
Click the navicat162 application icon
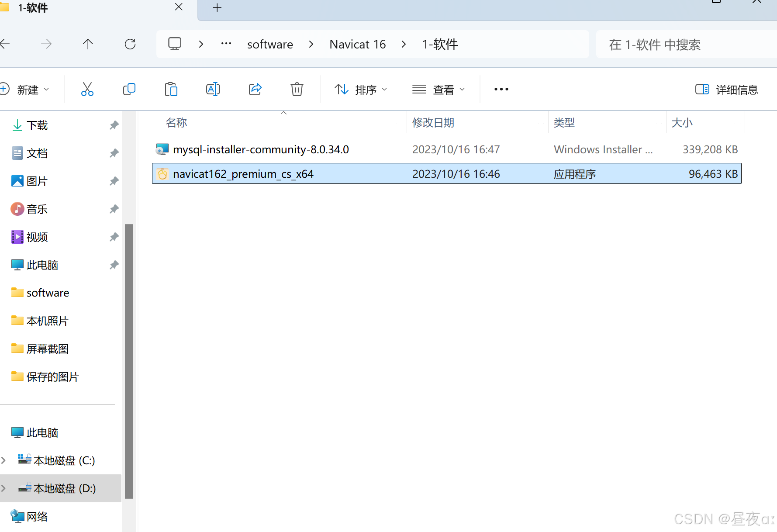pyautogui.click(x=162, y=174)
